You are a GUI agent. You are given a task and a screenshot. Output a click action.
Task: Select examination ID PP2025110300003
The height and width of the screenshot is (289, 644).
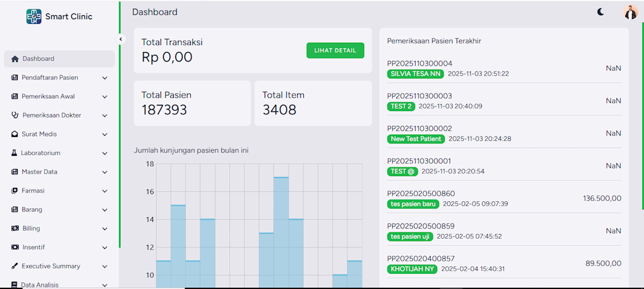[419, 95]
